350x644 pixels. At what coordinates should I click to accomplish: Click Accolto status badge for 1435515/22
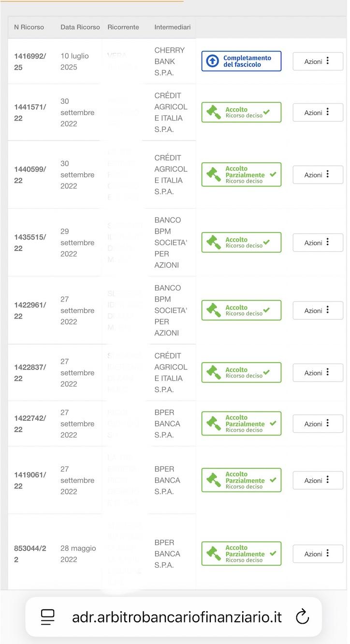click(241, 243)
